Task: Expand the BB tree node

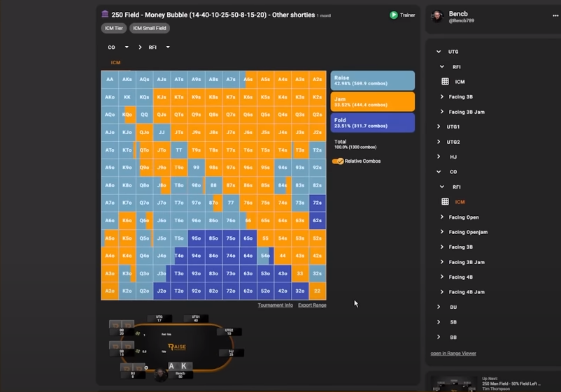Action: (439, 337)
